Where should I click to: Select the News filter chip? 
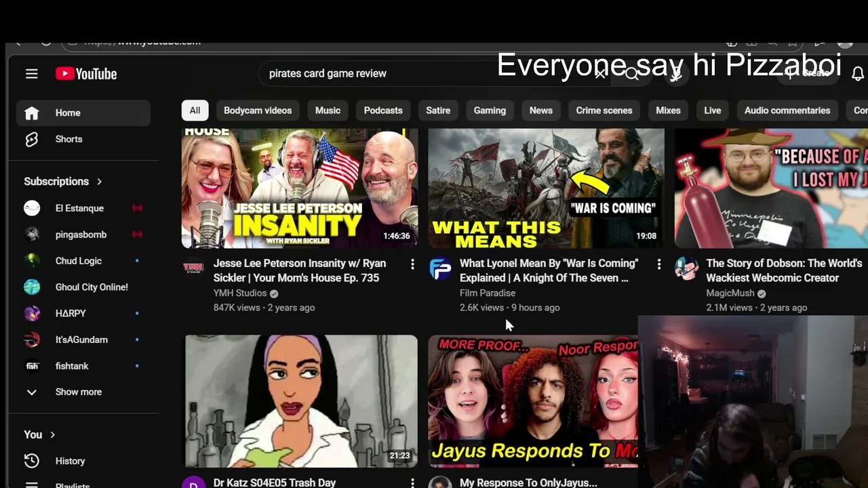[x=541, y=110]
